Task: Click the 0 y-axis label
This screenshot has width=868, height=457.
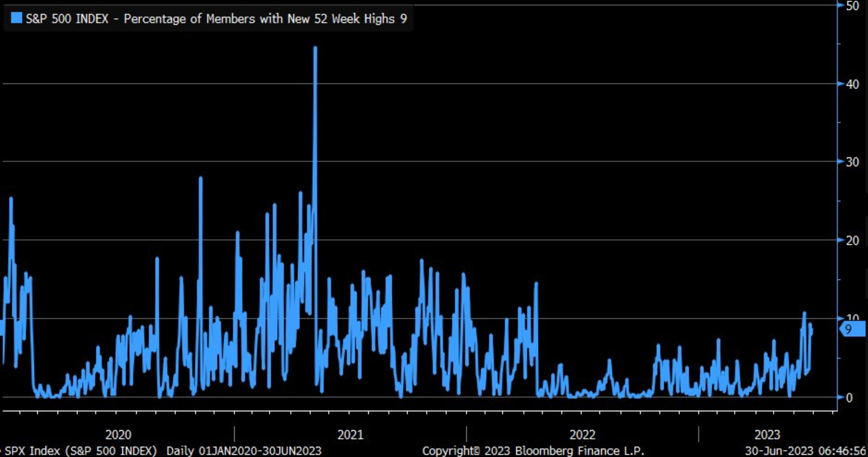Action: coord(849,398)
